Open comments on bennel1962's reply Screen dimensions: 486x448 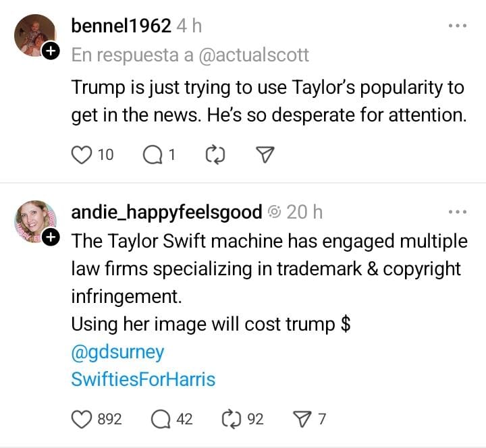(x=153, y=155)
